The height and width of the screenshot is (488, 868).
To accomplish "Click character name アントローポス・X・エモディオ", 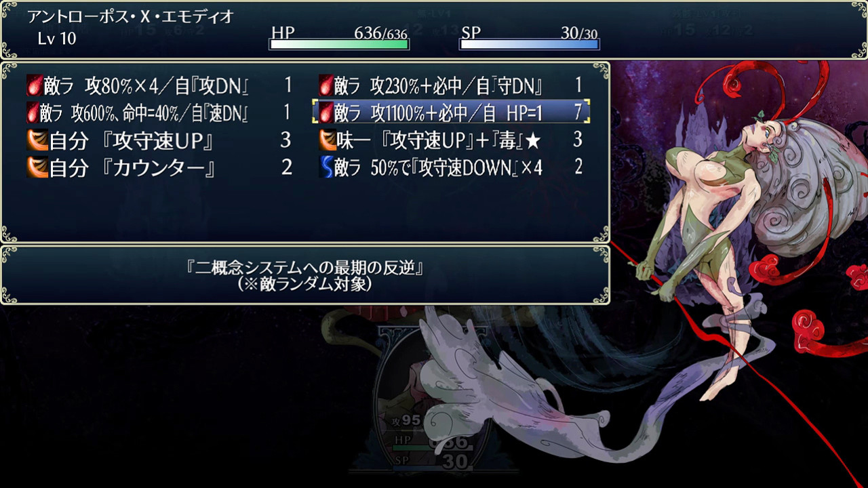I will [x=130, y=17].
